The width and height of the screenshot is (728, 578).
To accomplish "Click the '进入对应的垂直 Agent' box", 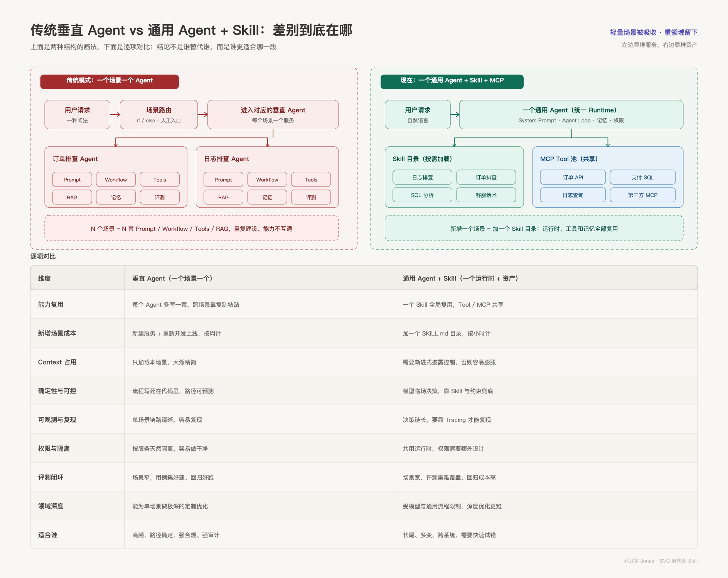I will [273, 114].
